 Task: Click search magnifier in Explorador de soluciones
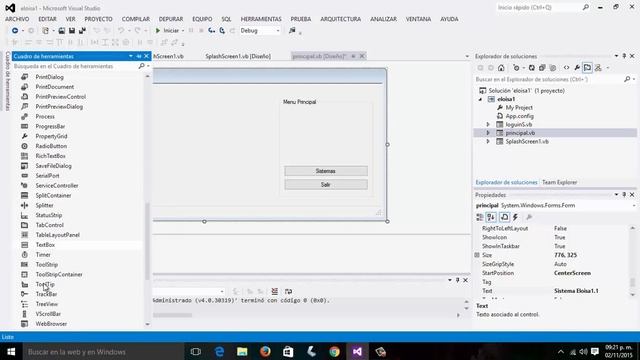627,79
